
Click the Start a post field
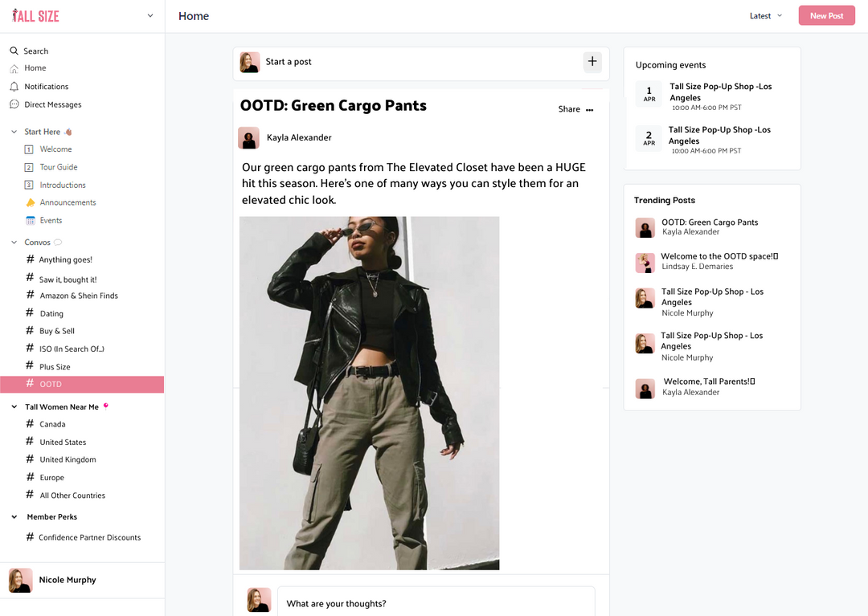[x=420, y=62]
